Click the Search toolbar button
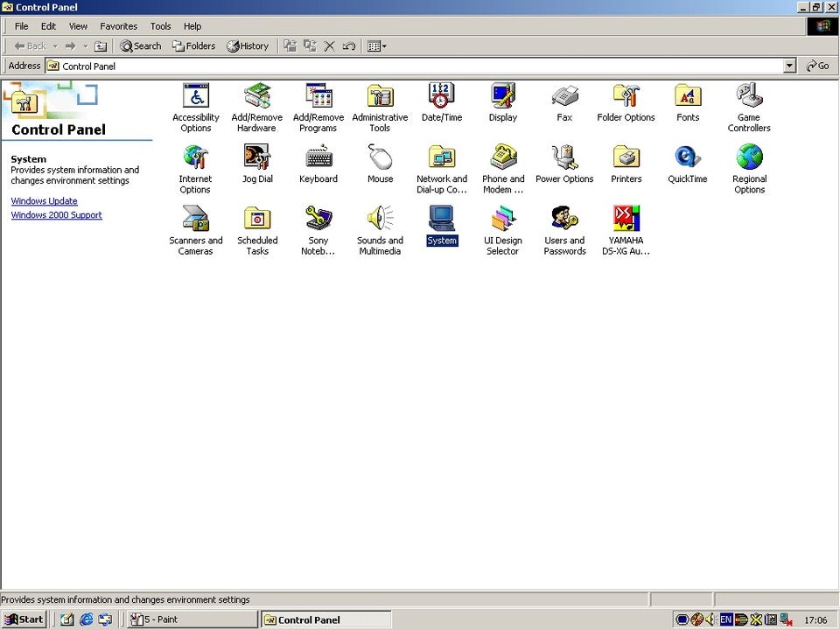The image size is (840, 630). coord(141,46)
